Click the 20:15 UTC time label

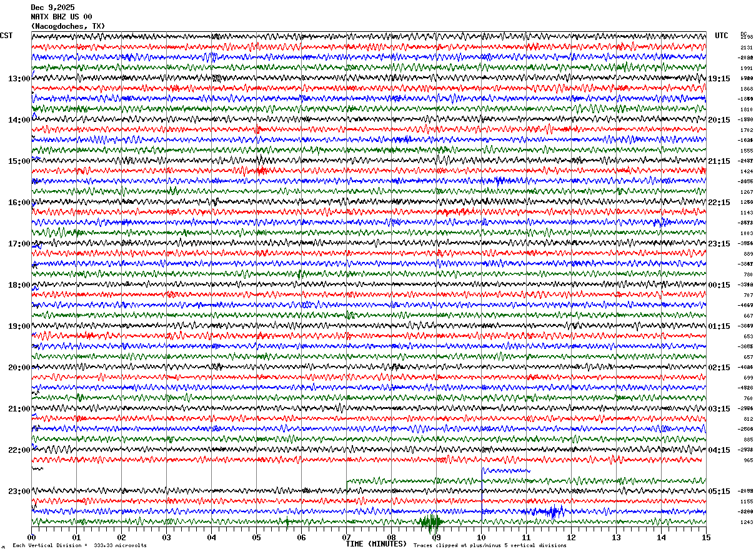tap(719, 120)
